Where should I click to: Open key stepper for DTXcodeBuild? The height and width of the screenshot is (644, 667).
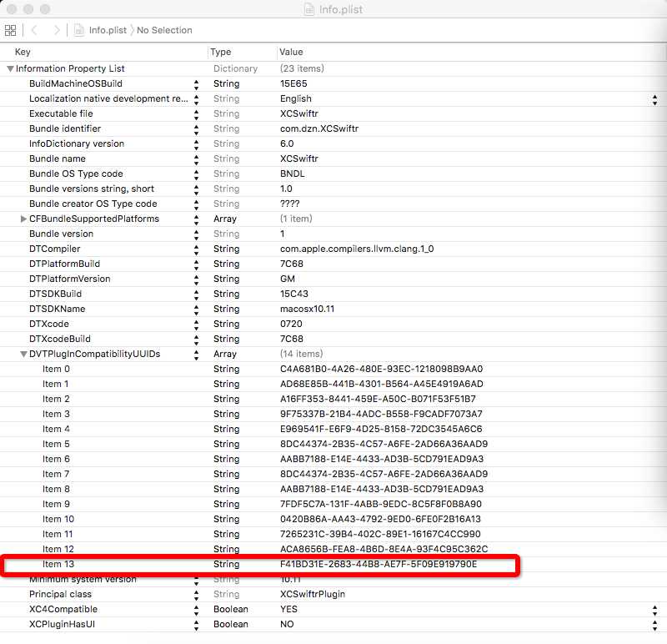(x=196, y=340)
